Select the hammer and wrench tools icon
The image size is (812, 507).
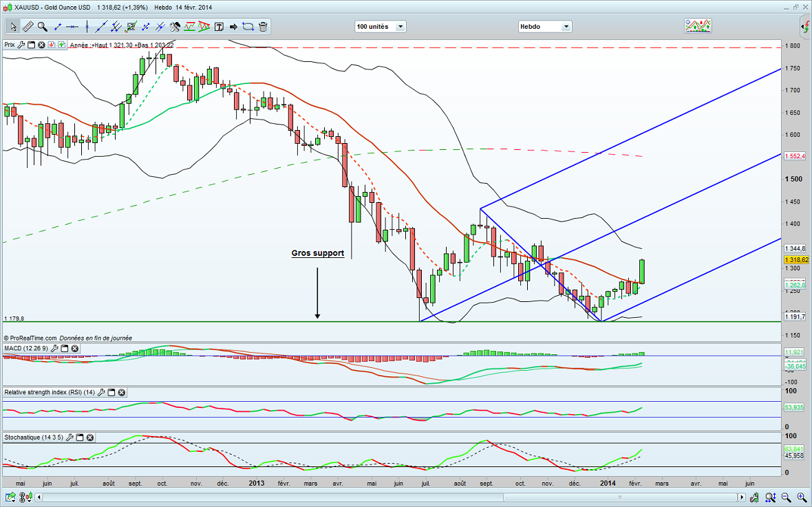pos(175,27)
